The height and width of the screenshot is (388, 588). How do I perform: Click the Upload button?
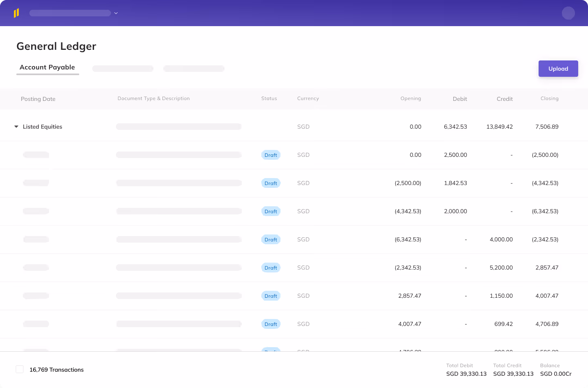(558, 69)
